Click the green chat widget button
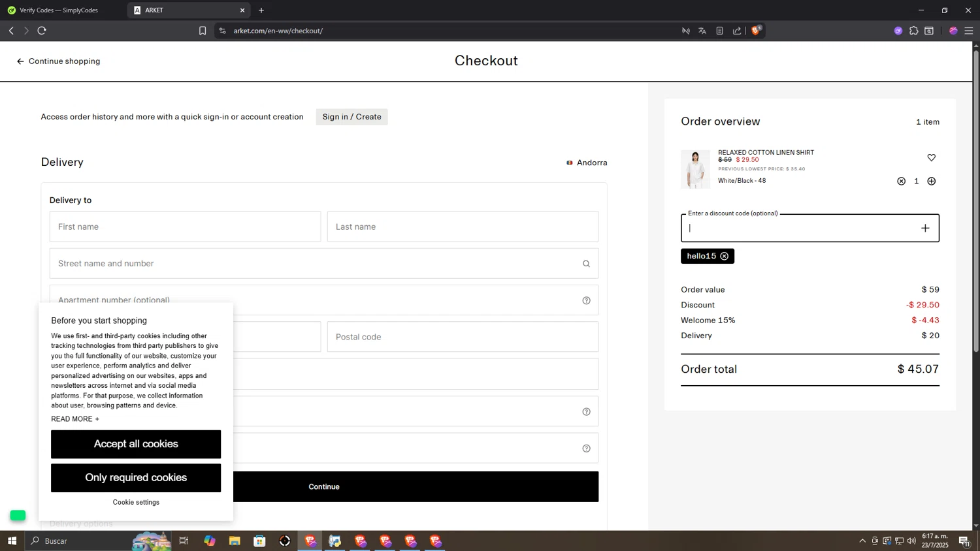 click(x=18, y=515)
